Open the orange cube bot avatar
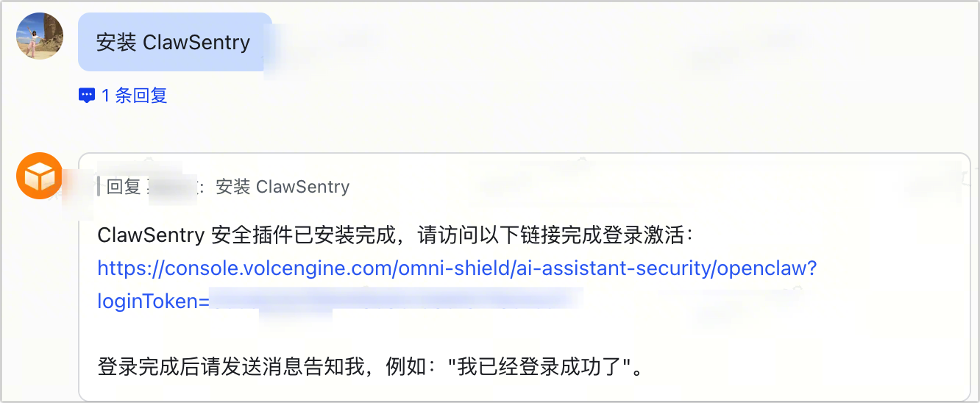 pyautogui.click(x=40, y=176)
